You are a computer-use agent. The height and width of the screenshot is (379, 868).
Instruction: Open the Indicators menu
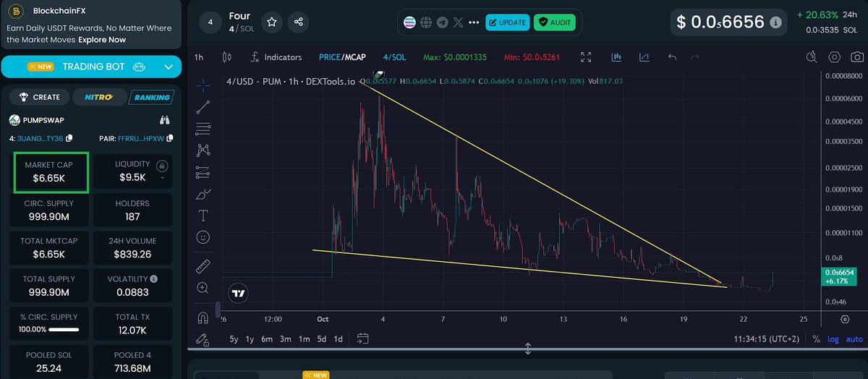(x=276, y=57)
